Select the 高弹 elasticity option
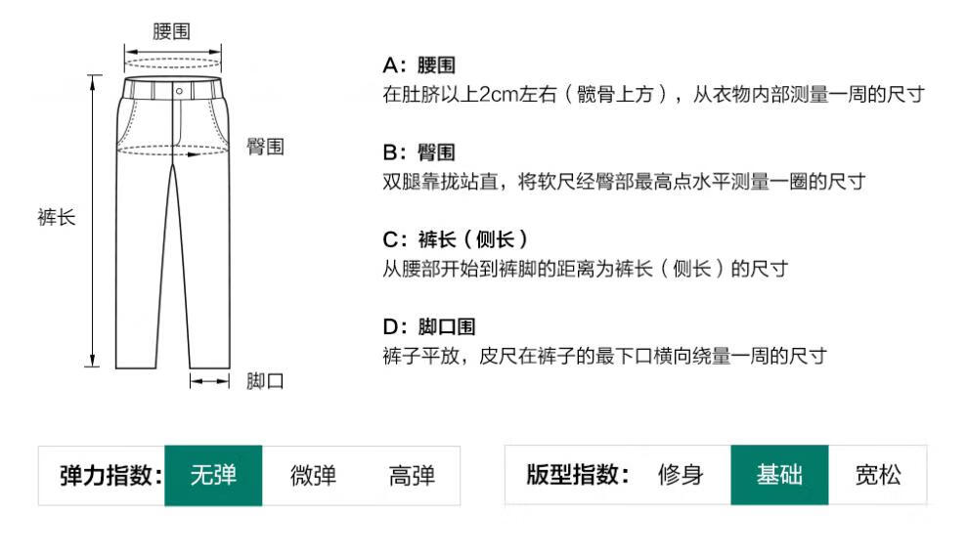 [x=412, y=476]
